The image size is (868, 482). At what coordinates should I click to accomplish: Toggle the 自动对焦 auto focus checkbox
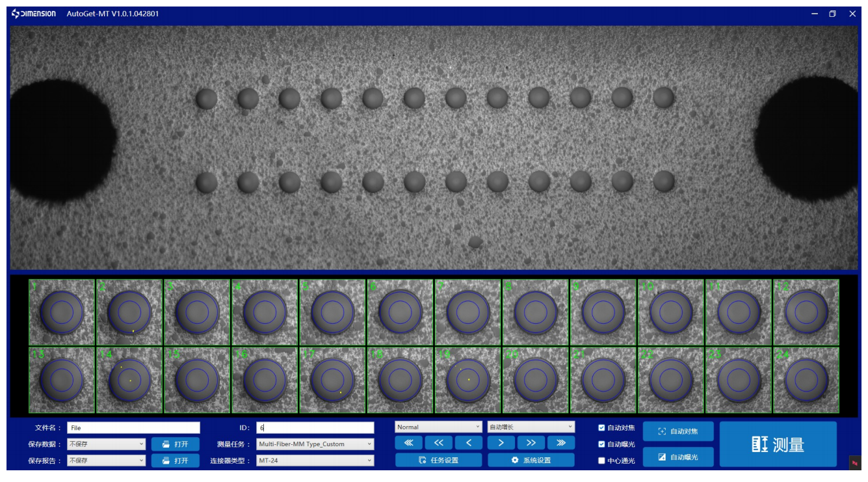pyautogui.click(x=601, y=427)
